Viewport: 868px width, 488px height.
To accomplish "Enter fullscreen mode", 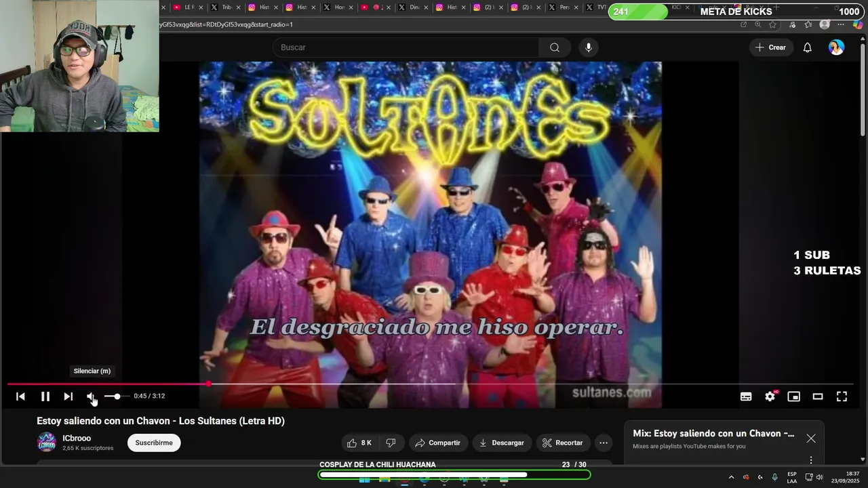I will tap(842, 396).
